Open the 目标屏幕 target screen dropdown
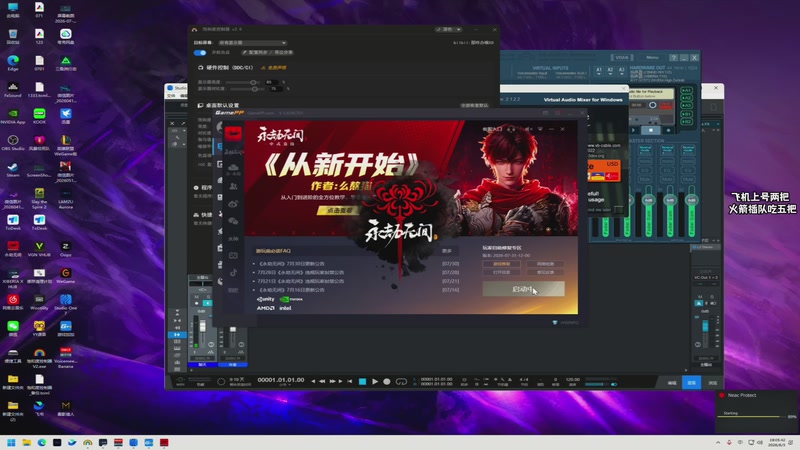 (253, 43)
